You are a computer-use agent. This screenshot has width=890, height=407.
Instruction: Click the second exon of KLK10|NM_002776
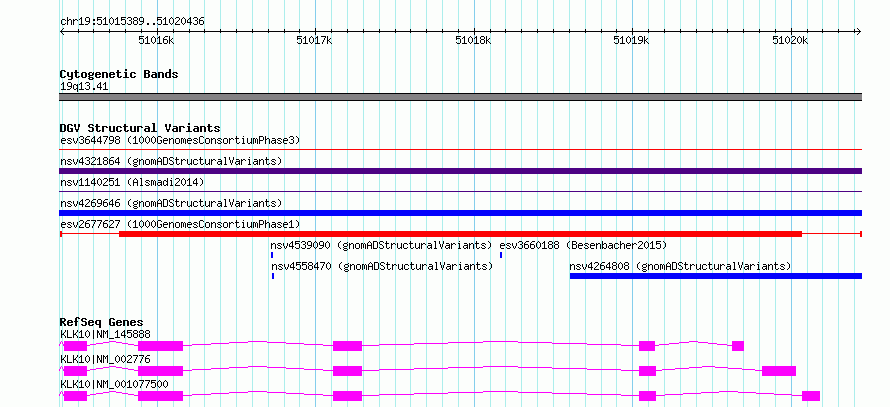(x=161, y=371)
